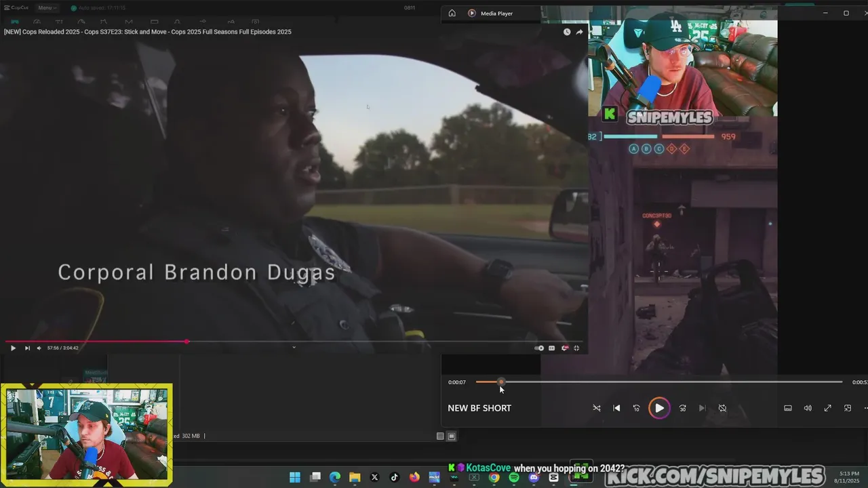Toggle shuffle in Media Player
Viewport: 868px width, 488px height.
click(597, 408)
